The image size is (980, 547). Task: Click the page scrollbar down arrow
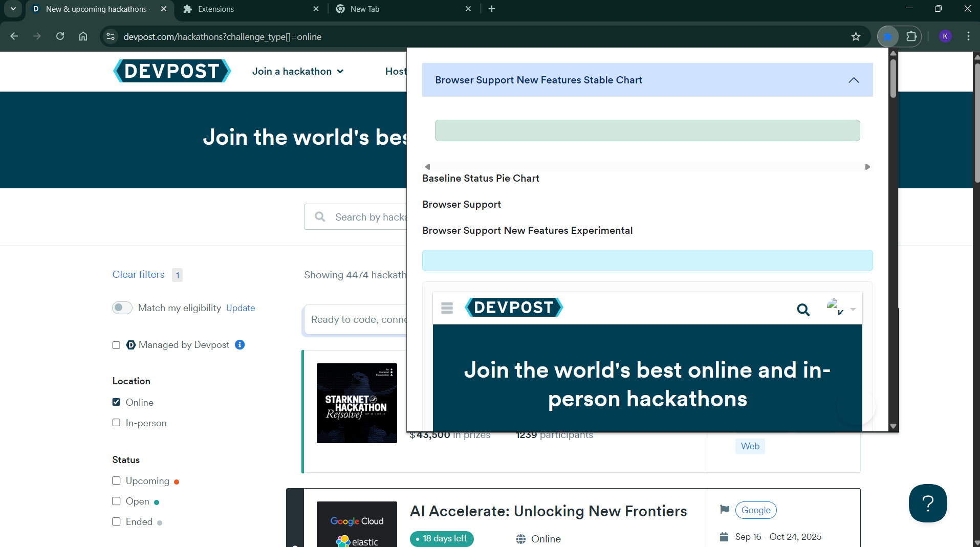click(x=976, y=542)
